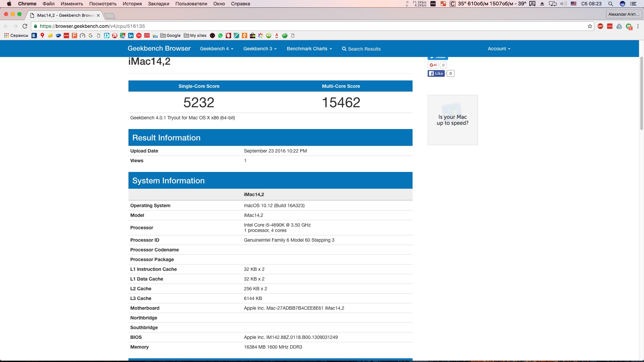Click the Google G bookmark icon
The width and height of the screenshot is (644, 362).
tap(91, 36)
